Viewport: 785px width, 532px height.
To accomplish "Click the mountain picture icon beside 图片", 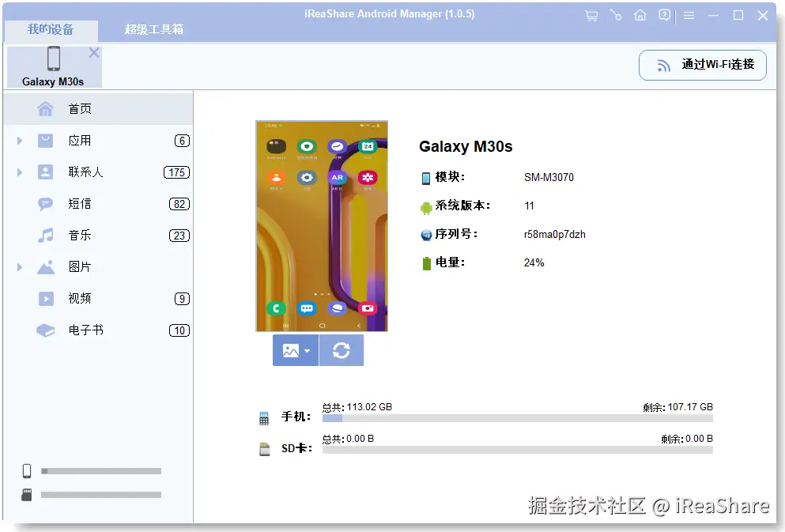I will point(46,267).
